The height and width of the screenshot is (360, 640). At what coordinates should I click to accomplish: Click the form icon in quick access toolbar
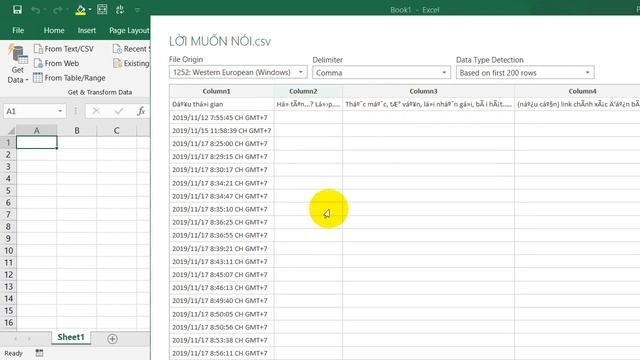pos(102,9)
